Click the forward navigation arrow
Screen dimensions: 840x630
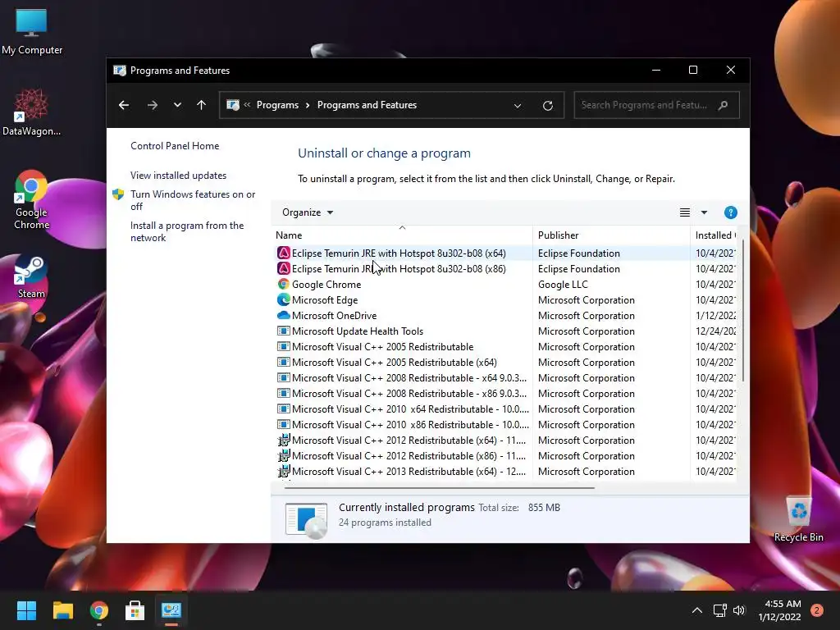152,105
